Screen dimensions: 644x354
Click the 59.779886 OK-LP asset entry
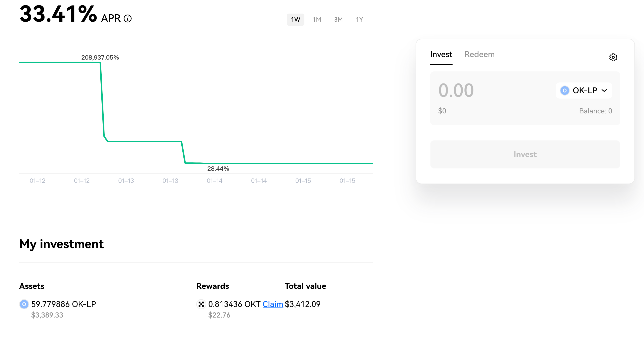[x=64, y=304]
